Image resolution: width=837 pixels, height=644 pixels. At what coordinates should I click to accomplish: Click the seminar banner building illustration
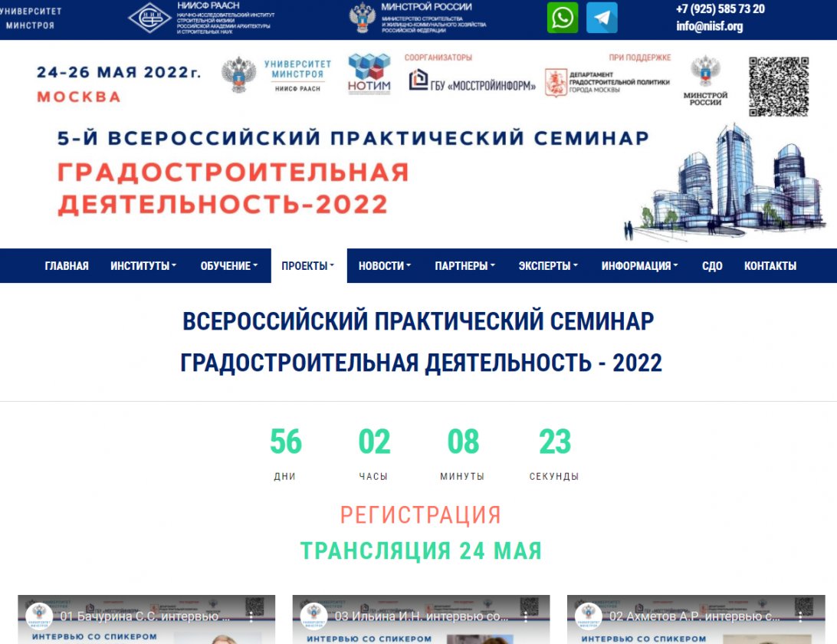click(725, 182)
